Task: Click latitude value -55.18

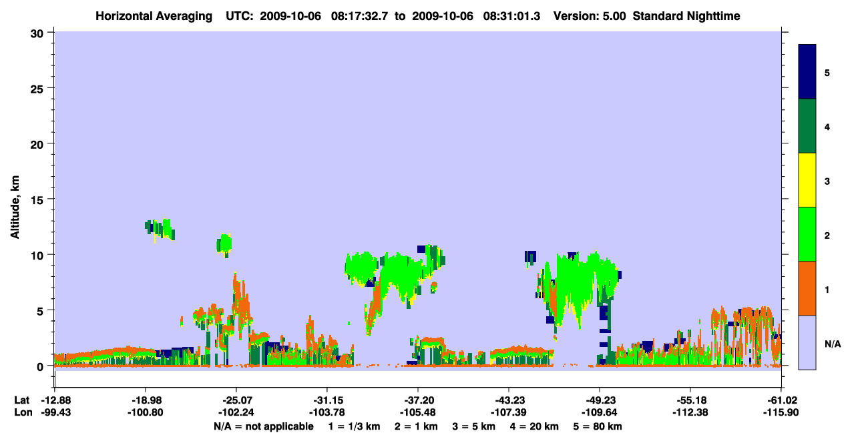Action: point(690,400)
